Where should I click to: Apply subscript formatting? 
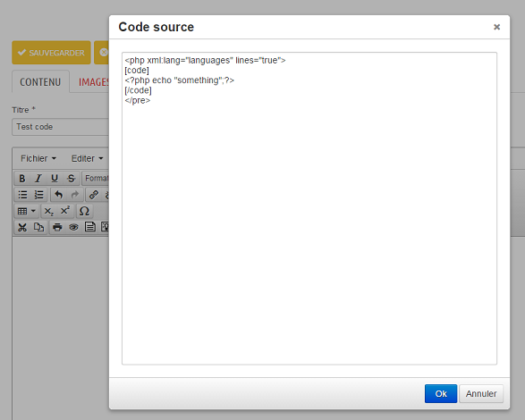pyautogui.click(x=49, y=211)
